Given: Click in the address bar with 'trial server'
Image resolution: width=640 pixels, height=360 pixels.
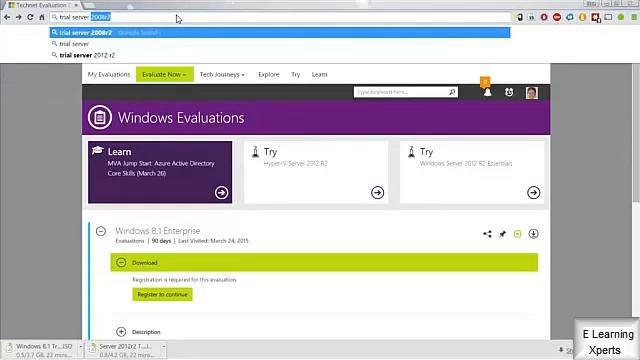Looking at the screenshot, I should click(x=280, y=17).
